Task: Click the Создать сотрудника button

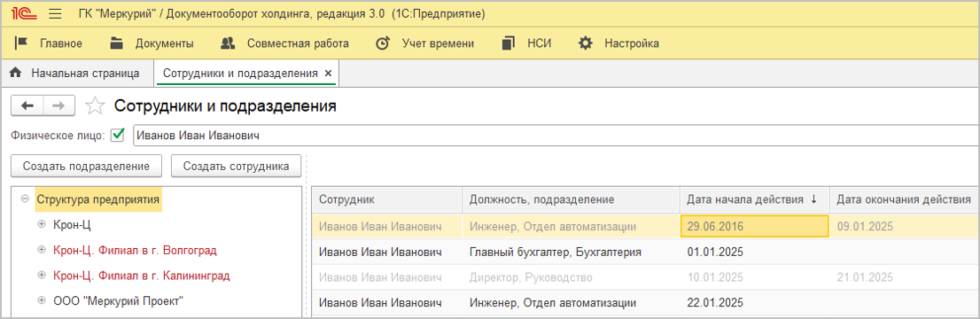Action: pos(237,167)
